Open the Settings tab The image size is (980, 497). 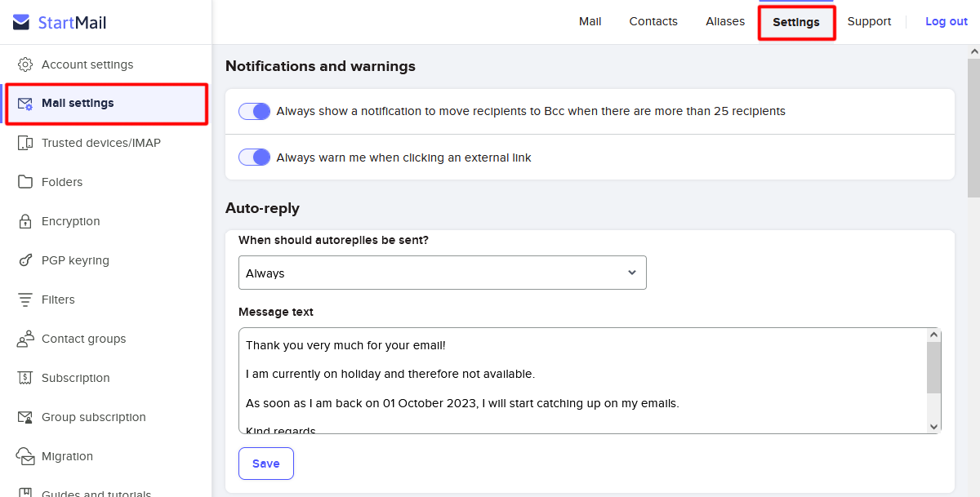pos(796,22)
